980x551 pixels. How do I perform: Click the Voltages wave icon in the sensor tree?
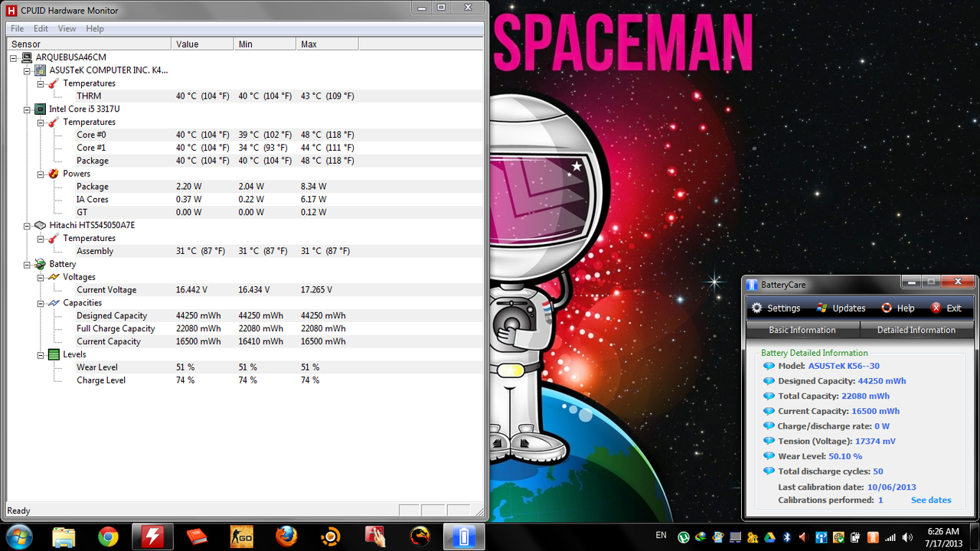tap(54, 277)
